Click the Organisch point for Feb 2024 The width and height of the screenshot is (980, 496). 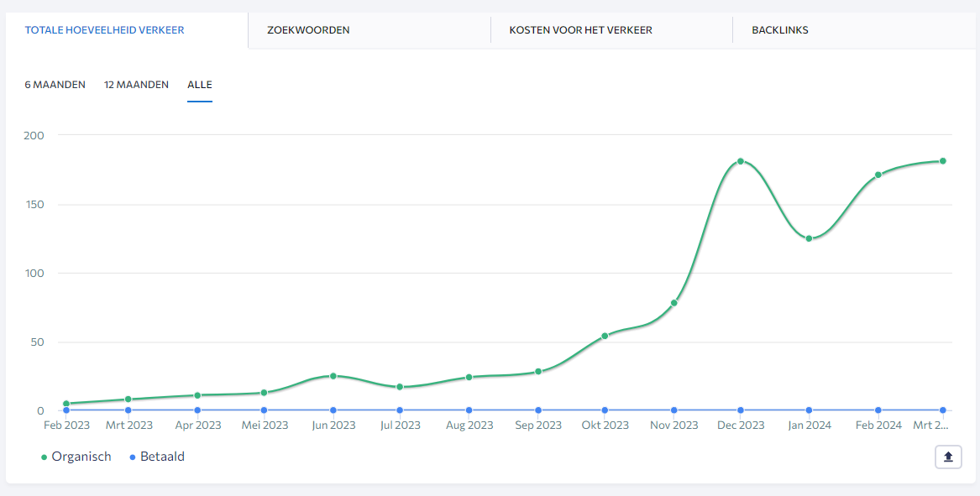tap(878, 175)
